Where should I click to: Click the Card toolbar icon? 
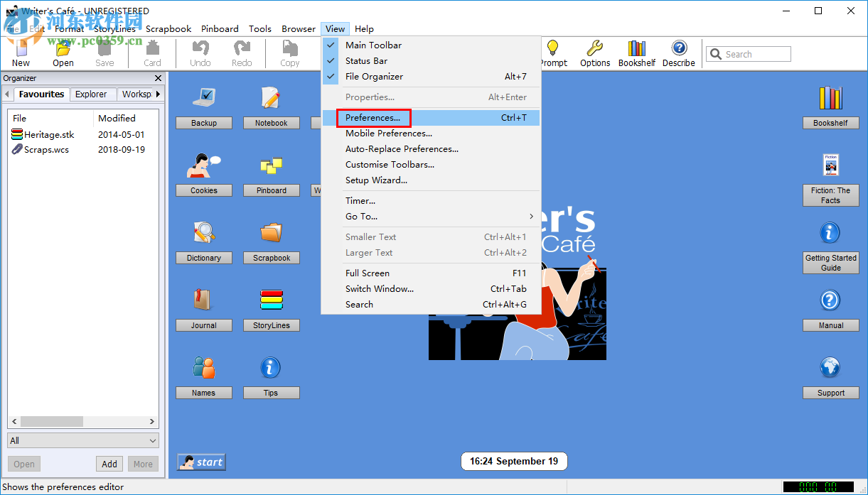coord(153,54)
